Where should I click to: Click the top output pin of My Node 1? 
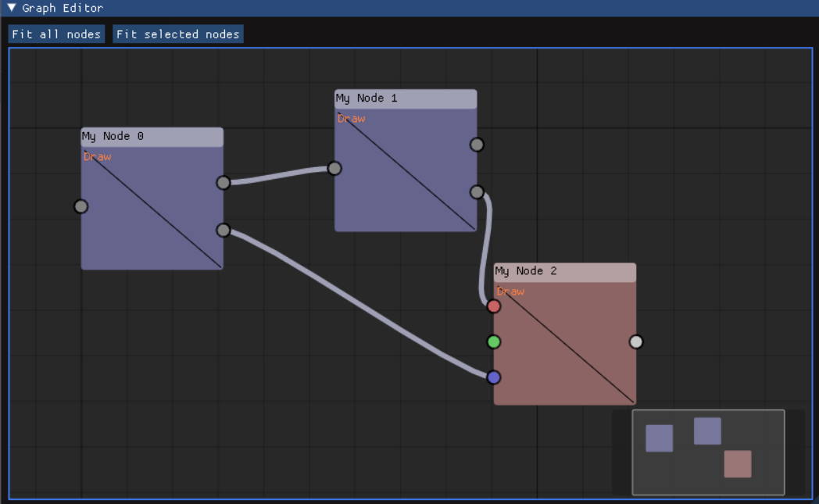tap(477, 144)
